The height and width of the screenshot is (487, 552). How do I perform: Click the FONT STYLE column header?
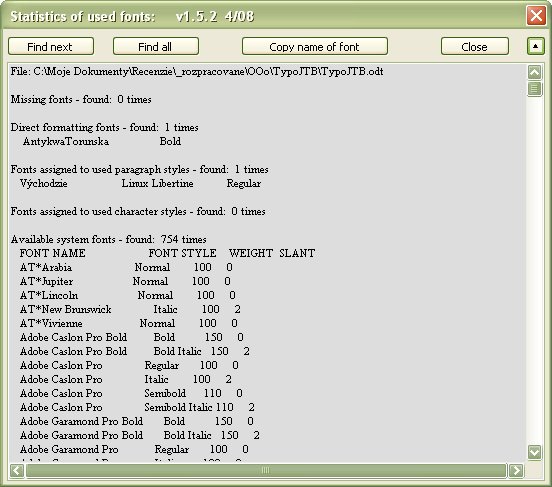tap(182, 253)
